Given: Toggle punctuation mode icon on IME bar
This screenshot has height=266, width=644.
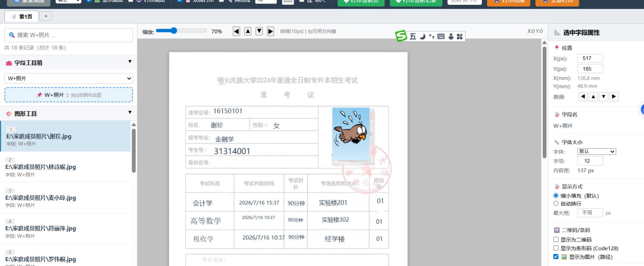Looking at the screenshot, I should (x=431, y=36).
